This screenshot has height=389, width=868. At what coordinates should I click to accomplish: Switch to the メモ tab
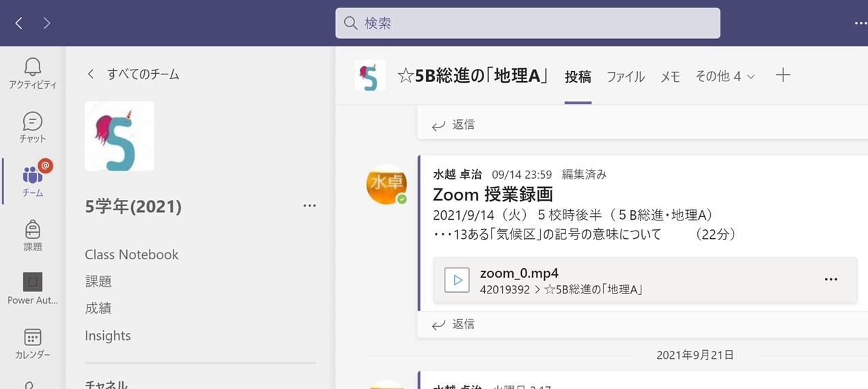pos(670,77)
